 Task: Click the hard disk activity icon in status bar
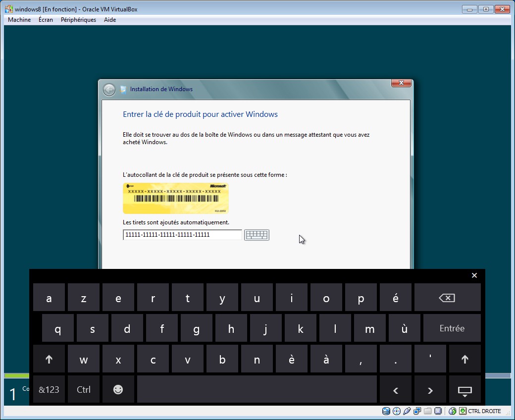(386, 411)
